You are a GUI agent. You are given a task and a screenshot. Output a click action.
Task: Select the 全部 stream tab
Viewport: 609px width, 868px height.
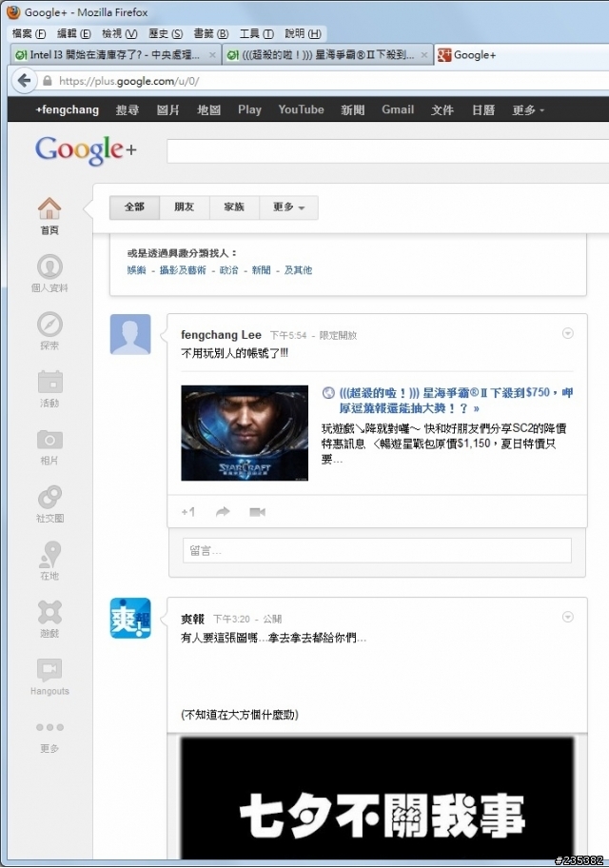coord(134,207)
